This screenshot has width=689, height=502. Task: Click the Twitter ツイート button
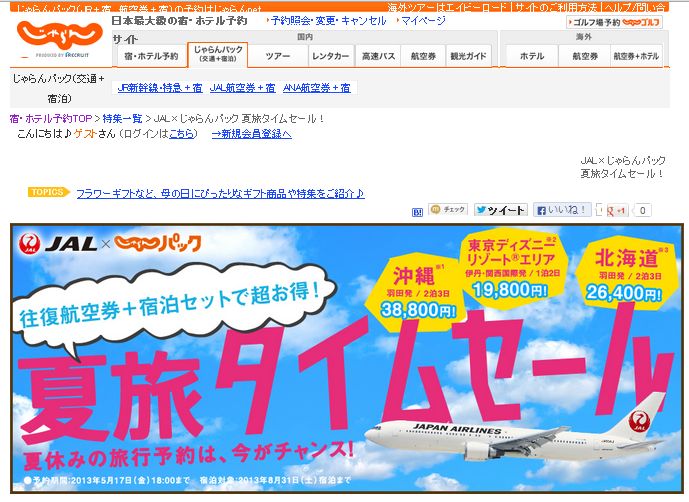[500, 210]
